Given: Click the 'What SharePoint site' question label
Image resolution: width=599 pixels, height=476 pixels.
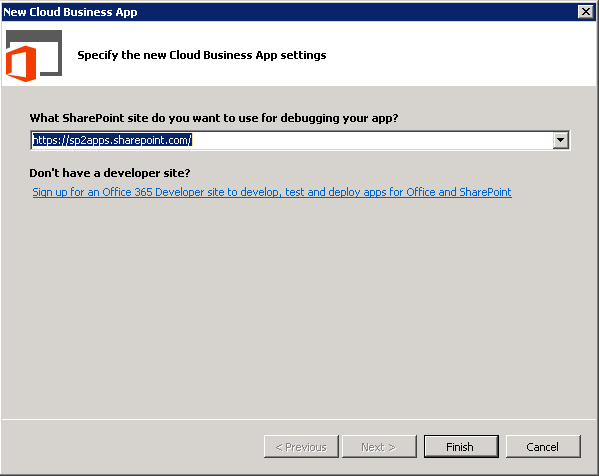Looking at the screenshot, I should pyautogui.click(x=214, y=118).
